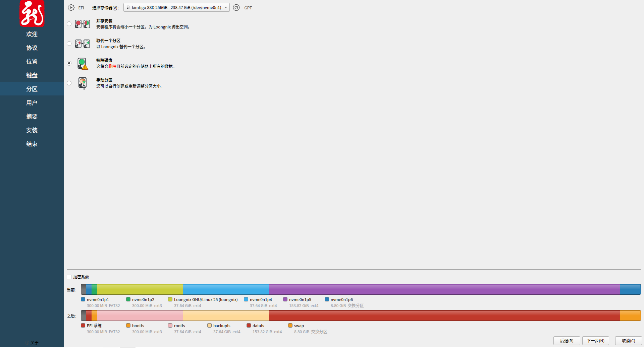644x348 pixels.
Task: Select the 取代一个分区 radio button
Action: click(x=69, y=44)
